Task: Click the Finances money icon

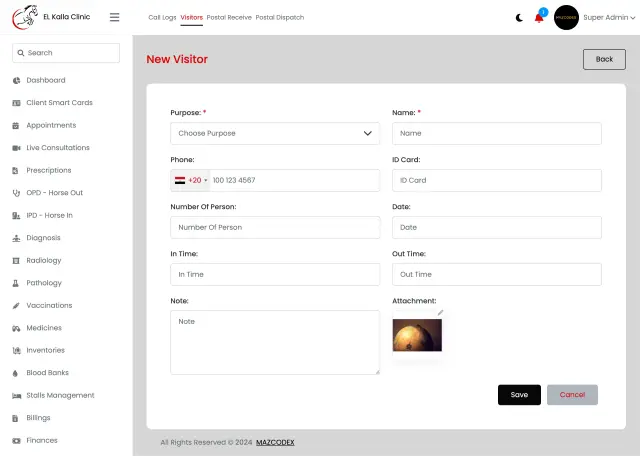Action: 16,440
